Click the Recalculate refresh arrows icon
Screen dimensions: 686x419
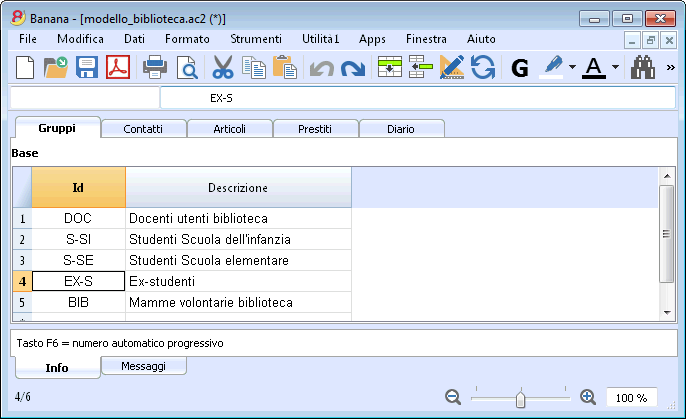pos(483,67)
